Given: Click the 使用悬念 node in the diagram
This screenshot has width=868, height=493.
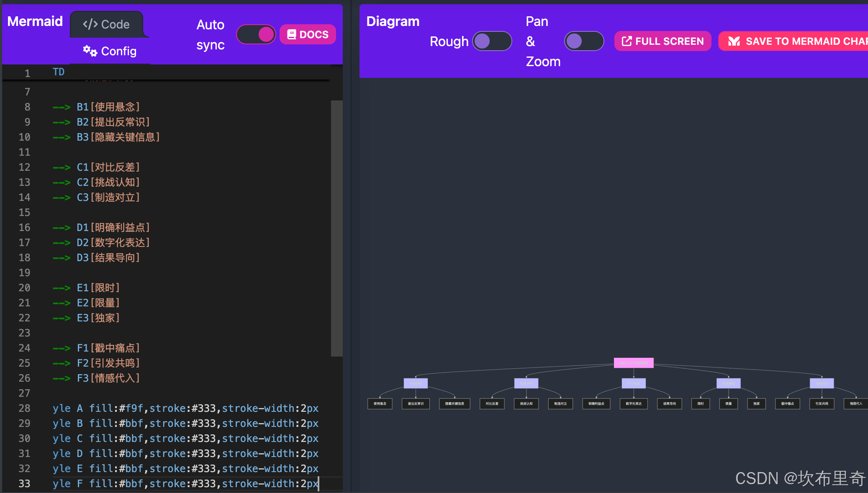Looking at the screenshot, I should pyautogui.click(x=380, y=404).
